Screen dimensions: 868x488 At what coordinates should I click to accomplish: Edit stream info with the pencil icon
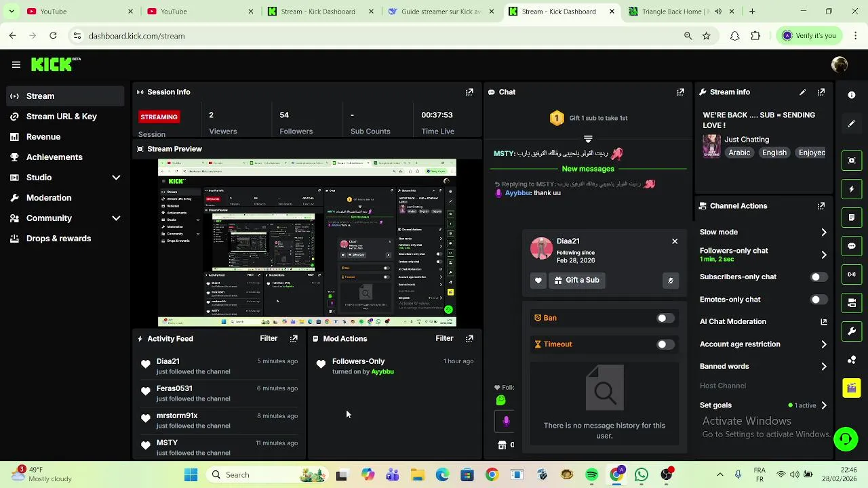[803, 92]
